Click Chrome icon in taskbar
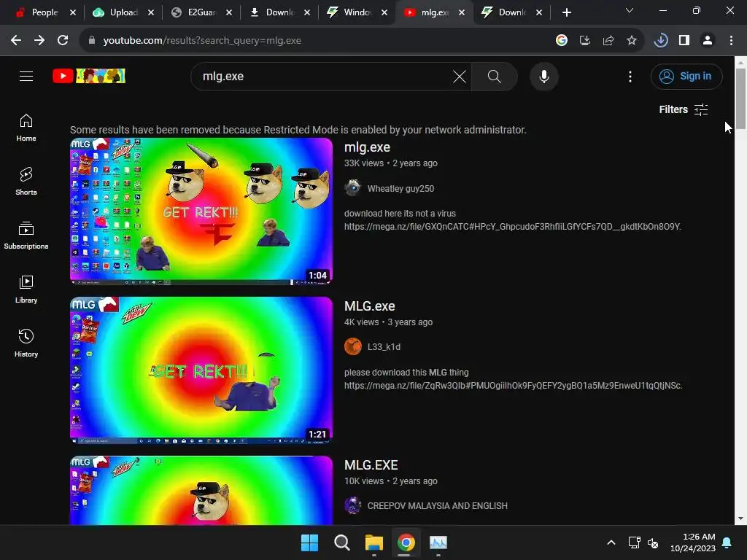Image resolution: width=747 pixels, height=560 pixels. click(406, 542)
